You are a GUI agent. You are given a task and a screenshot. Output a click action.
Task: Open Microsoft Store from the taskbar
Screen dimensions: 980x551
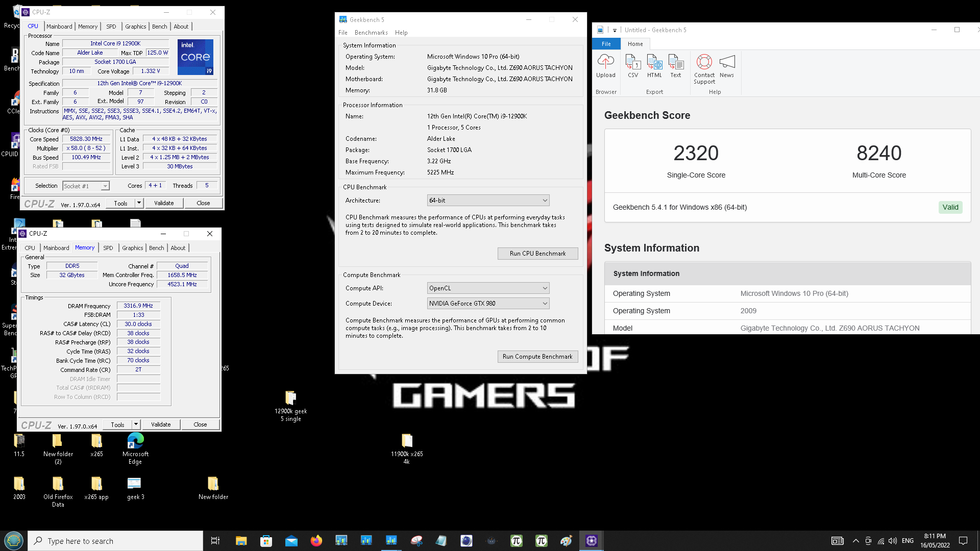point(266,541)
